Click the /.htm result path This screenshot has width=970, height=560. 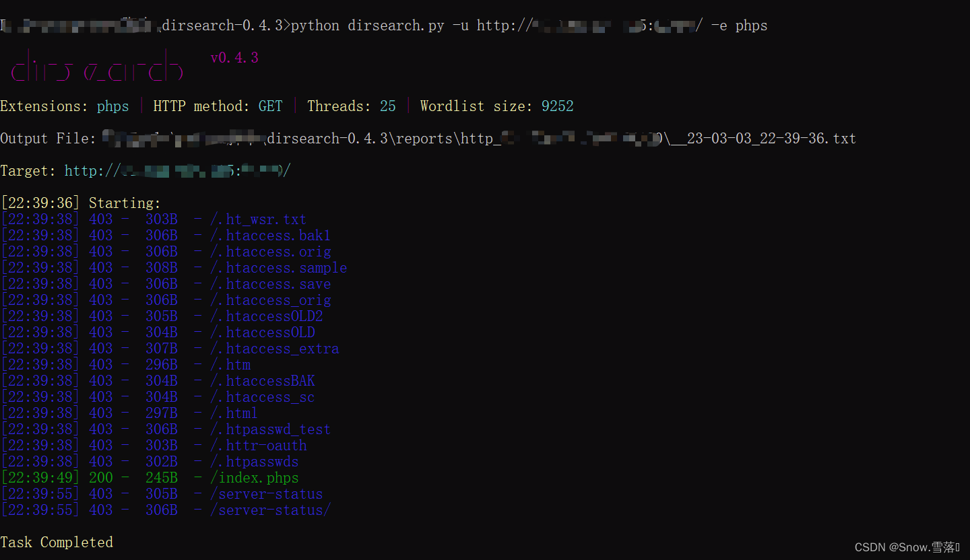point(230,365)
